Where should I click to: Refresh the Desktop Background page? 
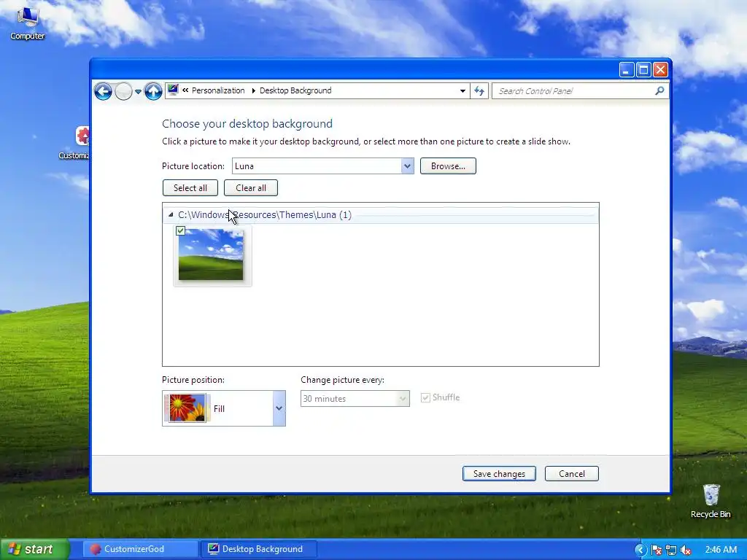[x=479, y=91]
